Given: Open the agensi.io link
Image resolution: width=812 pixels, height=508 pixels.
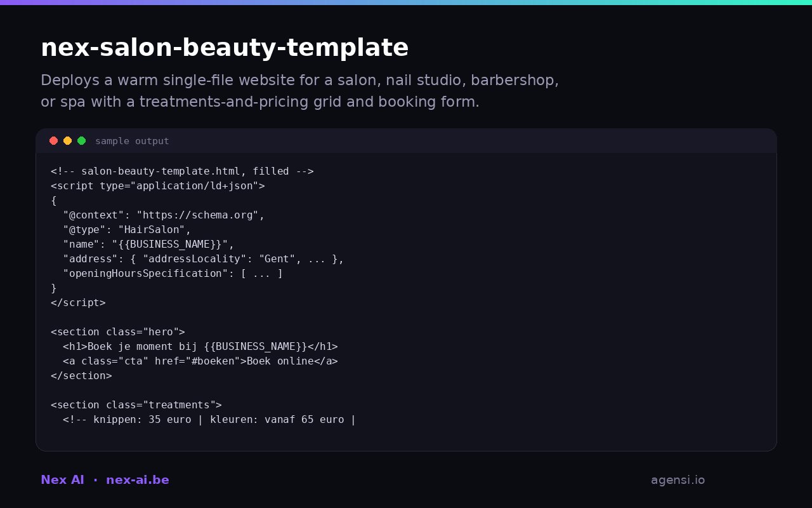Looking at the screenshot, I should [x=678, y=480].
